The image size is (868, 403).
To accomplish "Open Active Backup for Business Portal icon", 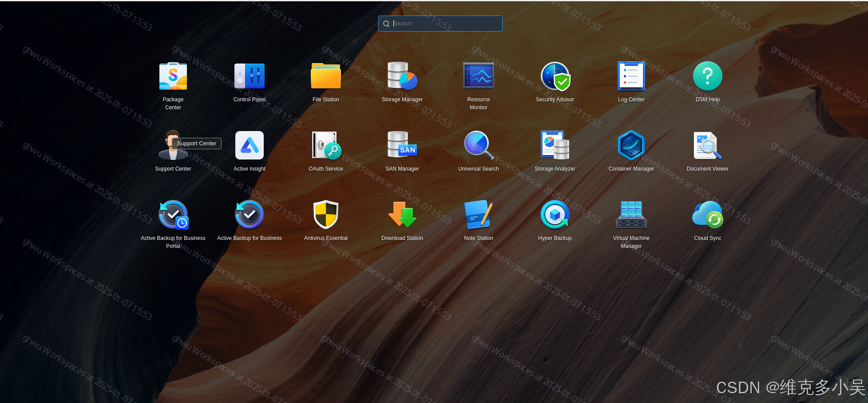I will coord(173,215).
